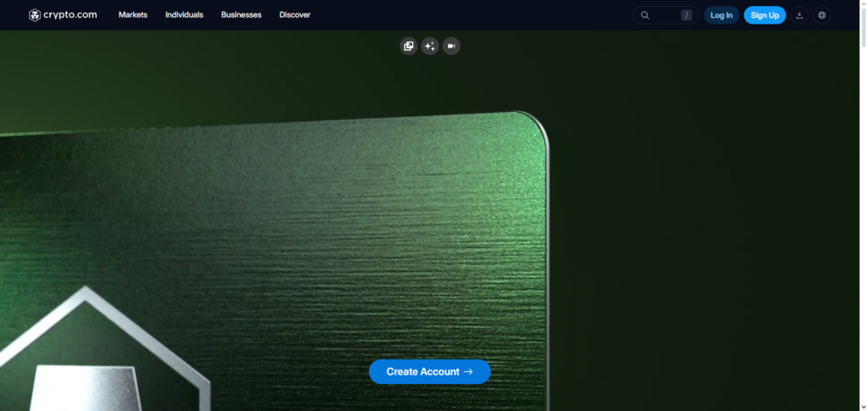Focus the search field in header
The width and height of the screenshot is (868, 411).
point(665,15)
